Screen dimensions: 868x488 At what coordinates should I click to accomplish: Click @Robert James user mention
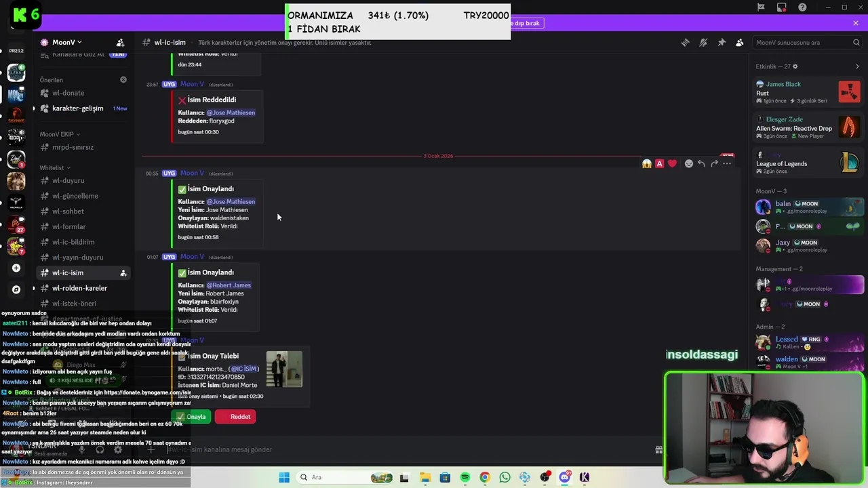pos(229,285)
